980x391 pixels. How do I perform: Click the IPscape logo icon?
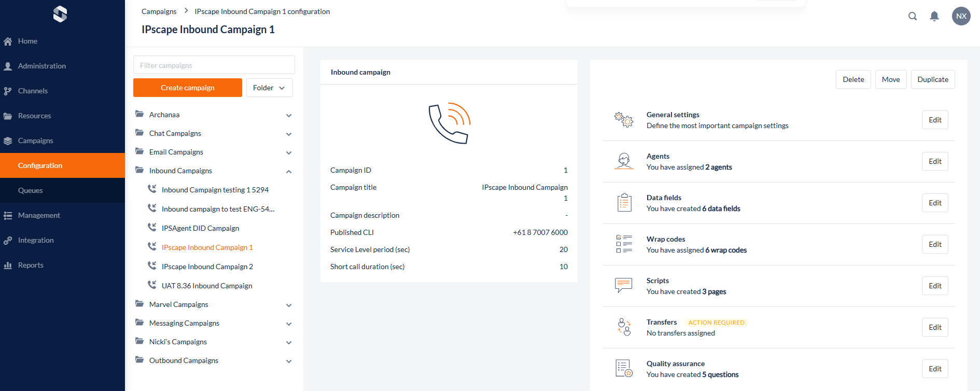pyautogui.click(x=60, y=14)
